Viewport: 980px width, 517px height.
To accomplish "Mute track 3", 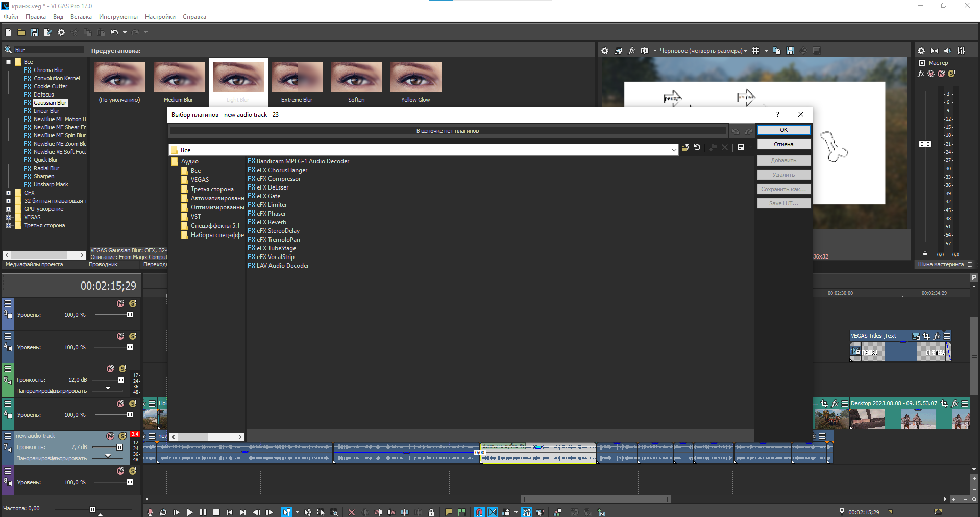I will coord(120,303).
